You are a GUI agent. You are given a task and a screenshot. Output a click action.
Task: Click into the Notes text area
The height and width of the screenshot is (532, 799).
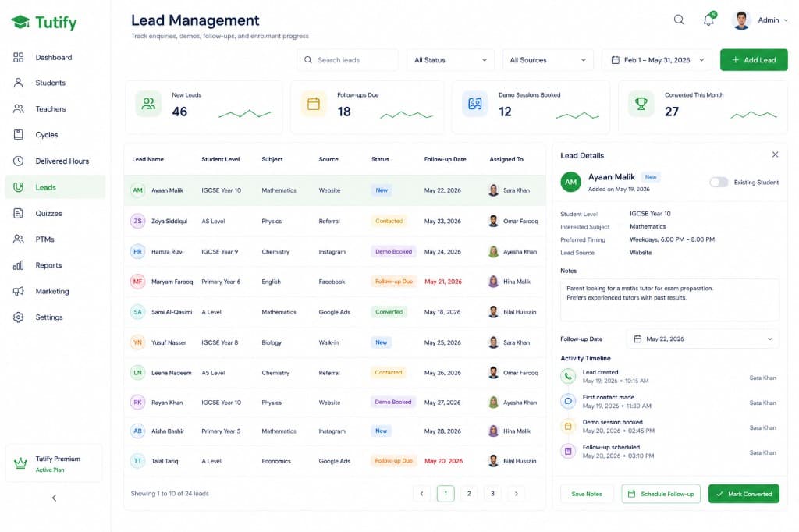[669, 300]
